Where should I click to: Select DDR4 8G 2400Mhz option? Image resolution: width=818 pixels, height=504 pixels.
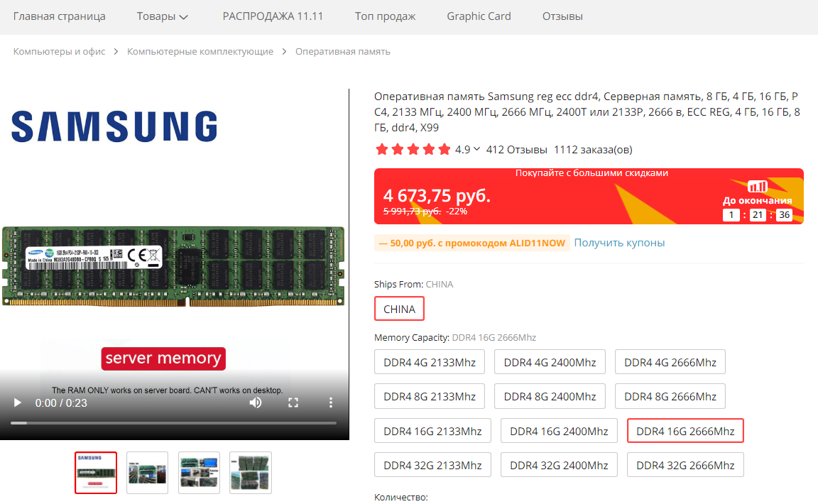point(550,397)
